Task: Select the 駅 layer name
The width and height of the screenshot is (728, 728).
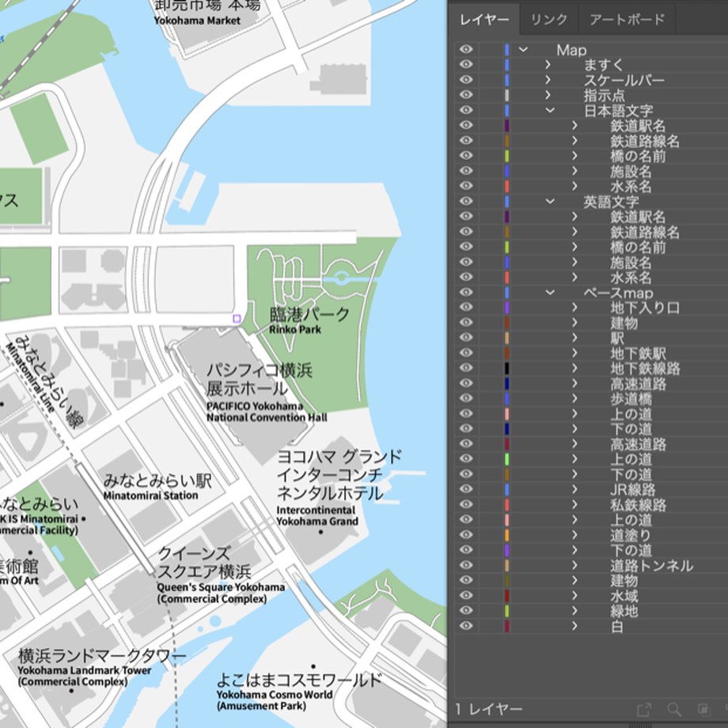Action: pos(617,338)
